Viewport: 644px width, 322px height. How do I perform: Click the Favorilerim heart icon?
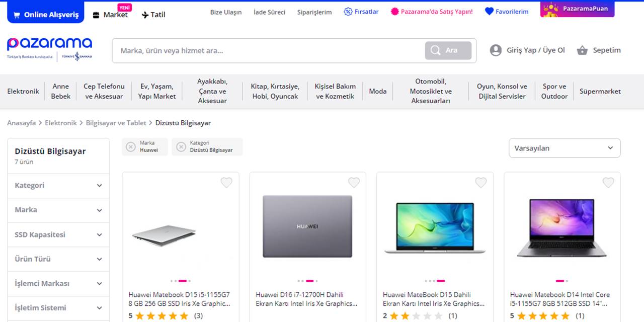[x=489, y=11]
